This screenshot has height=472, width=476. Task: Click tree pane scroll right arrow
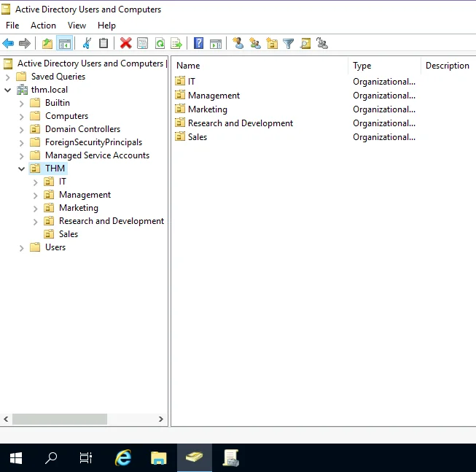pos(161,419)
